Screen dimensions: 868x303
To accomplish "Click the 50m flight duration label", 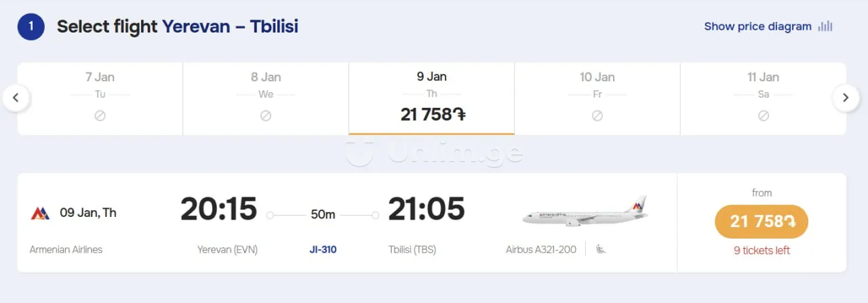I will coord(323,215).
